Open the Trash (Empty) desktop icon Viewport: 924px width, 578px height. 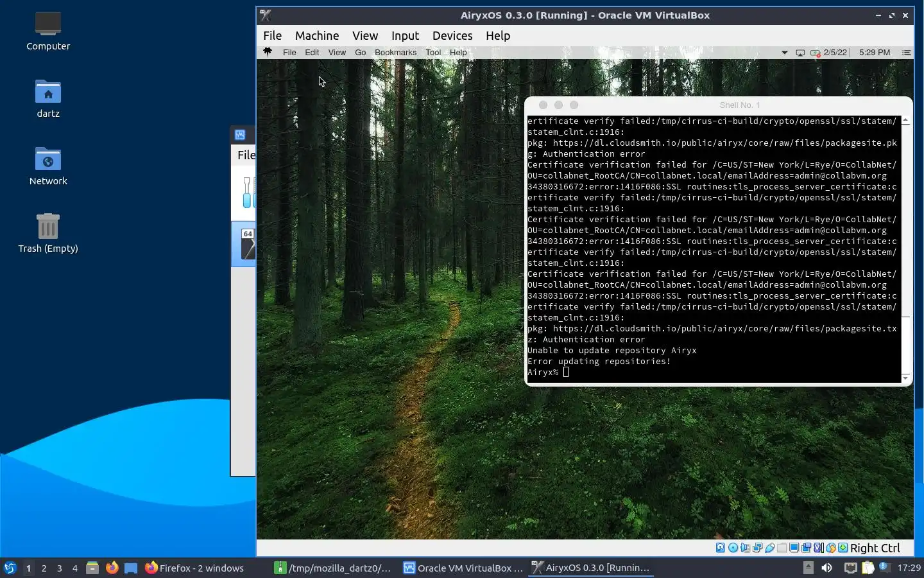[48, 233]
